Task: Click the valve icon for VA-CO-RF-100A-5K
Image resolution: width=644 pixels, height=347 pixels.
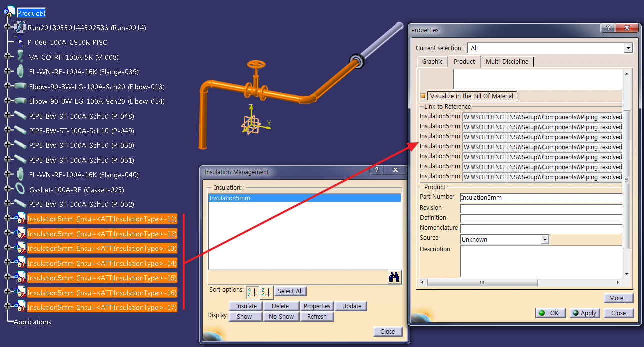Action: (x=20, y=56)
